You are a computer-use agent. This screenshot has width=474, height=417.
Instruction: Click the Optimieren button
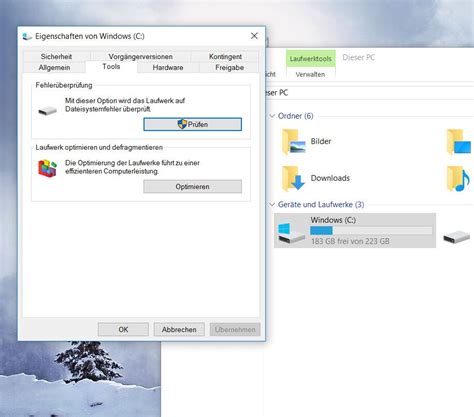pyautogui.click(x=192, y=187)
